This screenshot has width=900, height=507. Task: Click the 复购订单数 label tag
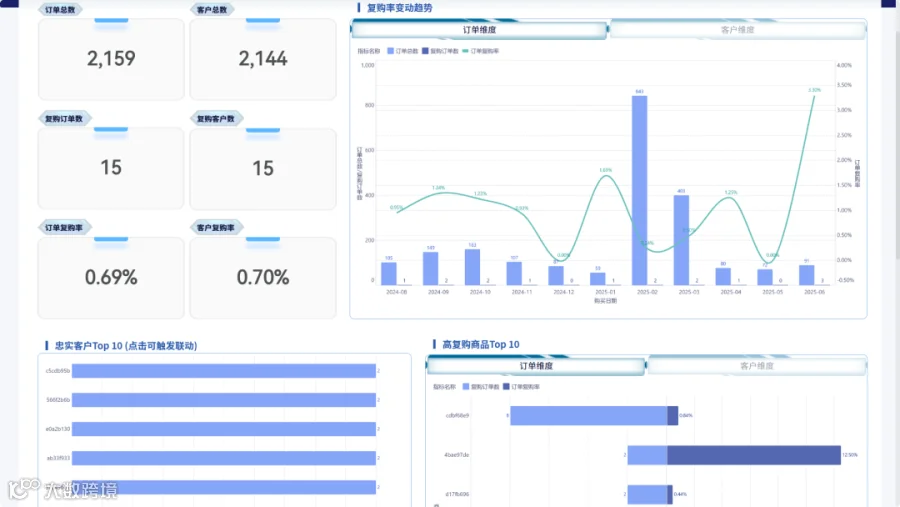pos(64,119)
